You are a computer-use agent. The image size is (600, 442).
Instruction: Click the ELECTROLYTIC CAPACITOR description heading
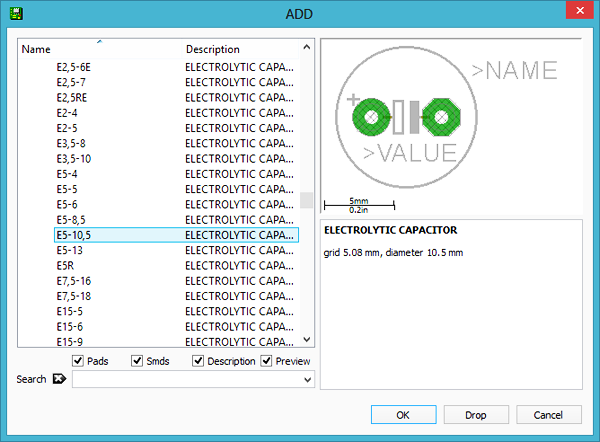(390, 230)
